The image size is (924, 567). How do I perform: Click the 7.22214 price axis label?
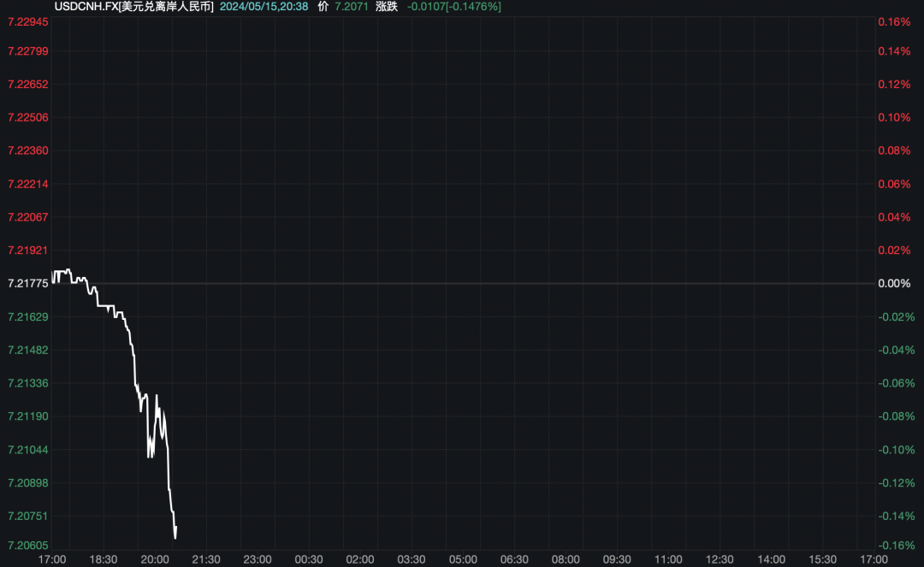(27, 184)
